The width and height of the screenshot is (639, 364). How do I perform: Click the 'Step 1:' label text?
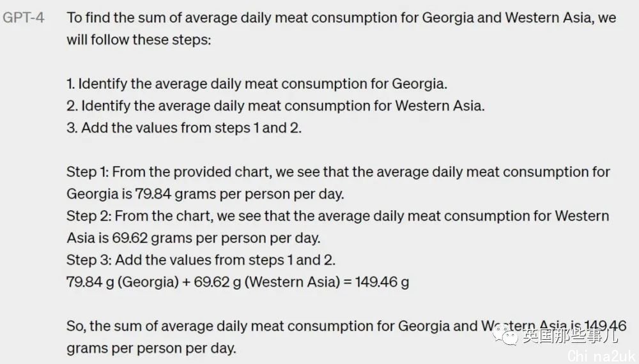click(88, 172)
